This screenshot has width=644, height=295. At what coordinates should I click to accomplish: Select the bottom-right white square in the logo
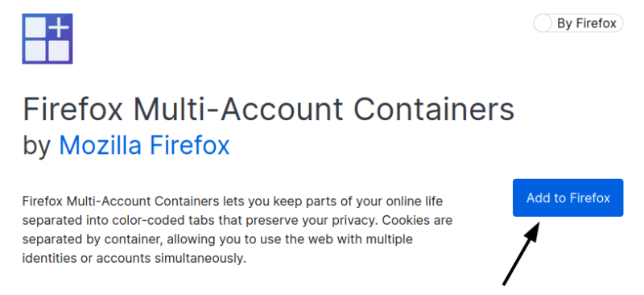pos(59,51)
